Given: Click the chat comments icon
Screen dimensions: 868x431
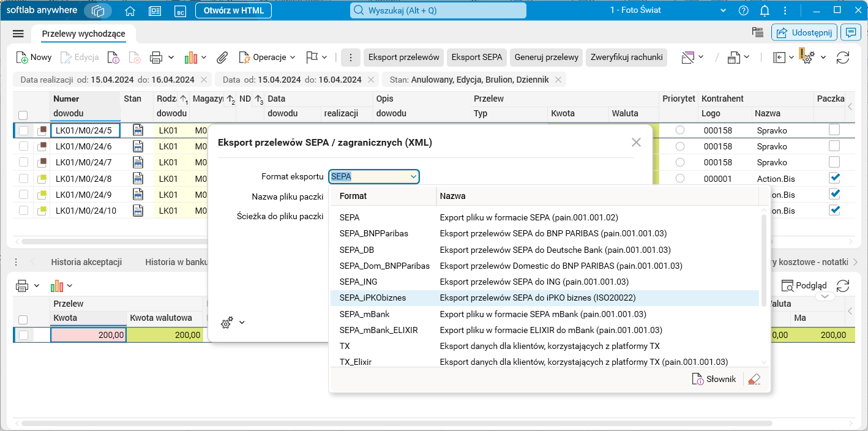Looking at the screenshot, I should [x=850, y=32].
